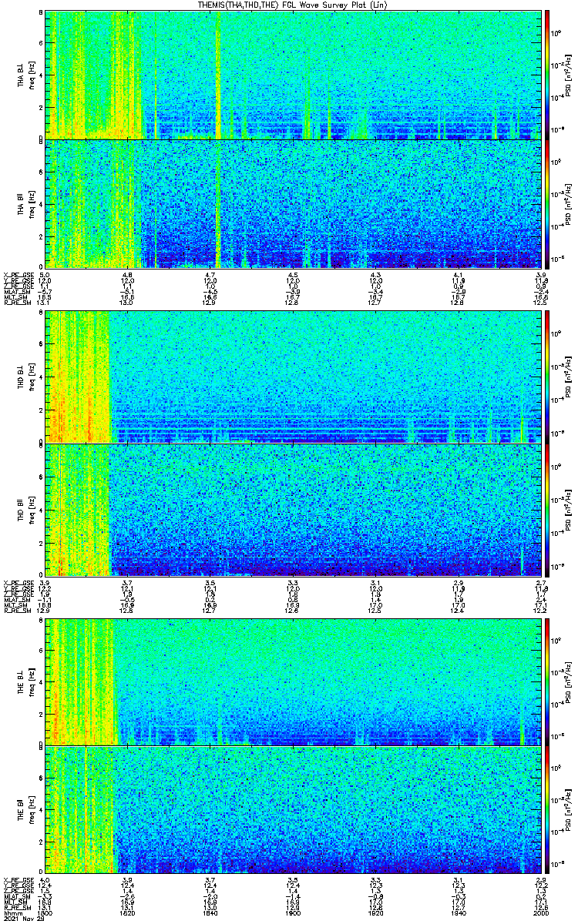This screenshot has width=578, height=924.
Task: Click the color bar beside THA B-parallel panel
Action: click(547, 203)
